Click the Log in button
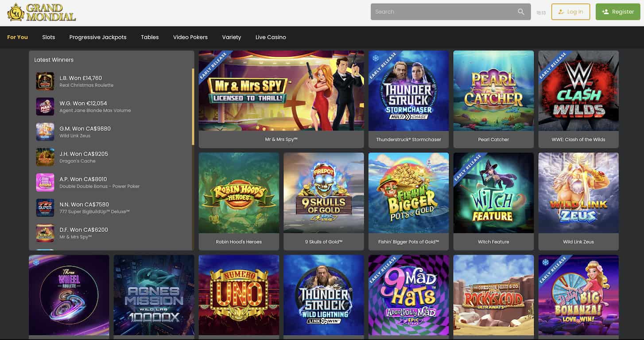644x340 pixels. point(570,12)
